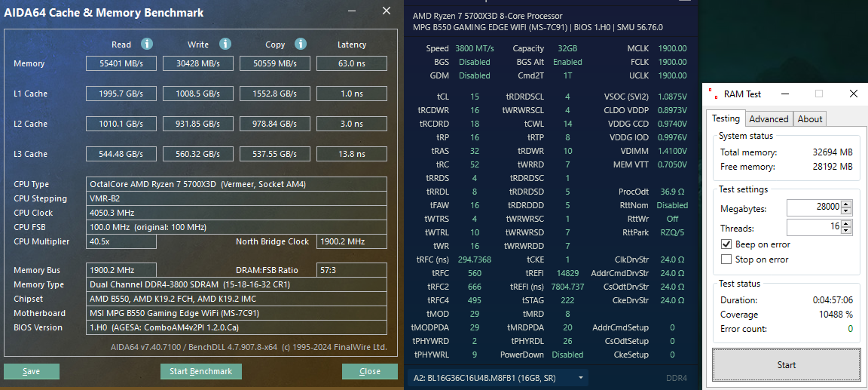
Task: Increase the Threads value with up arrow
Action: (x=846, y=224)
